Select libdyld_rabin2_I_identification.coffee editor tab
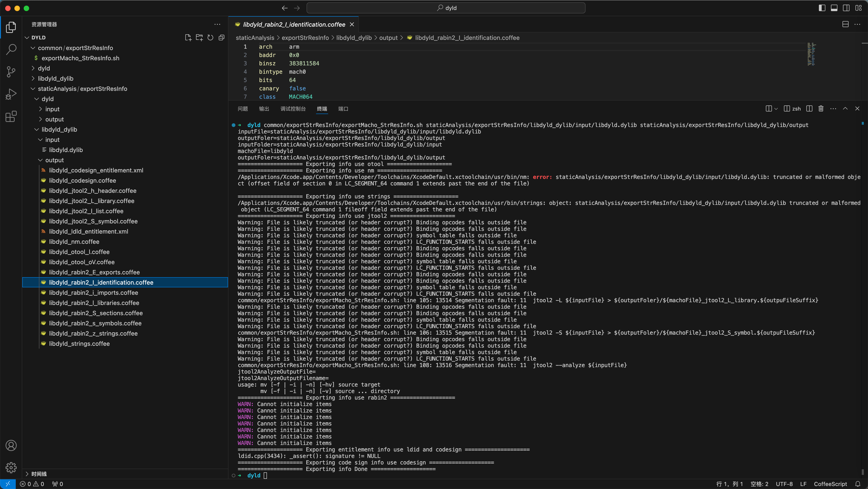868x489 pixels. (x=294, y=24)
